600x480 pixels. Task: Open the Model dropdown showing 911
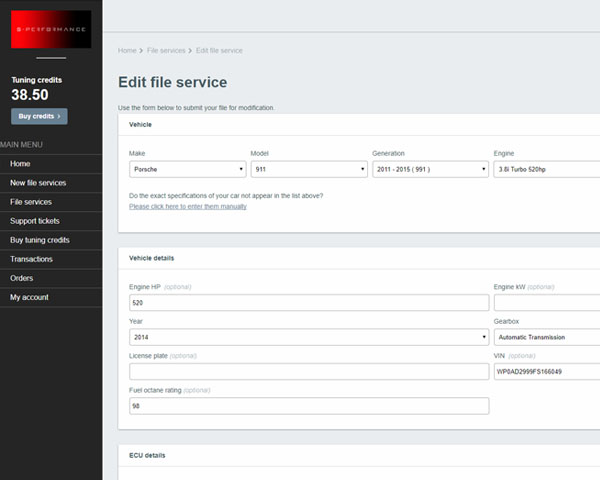pyautogui.click(x=308, y=170)
